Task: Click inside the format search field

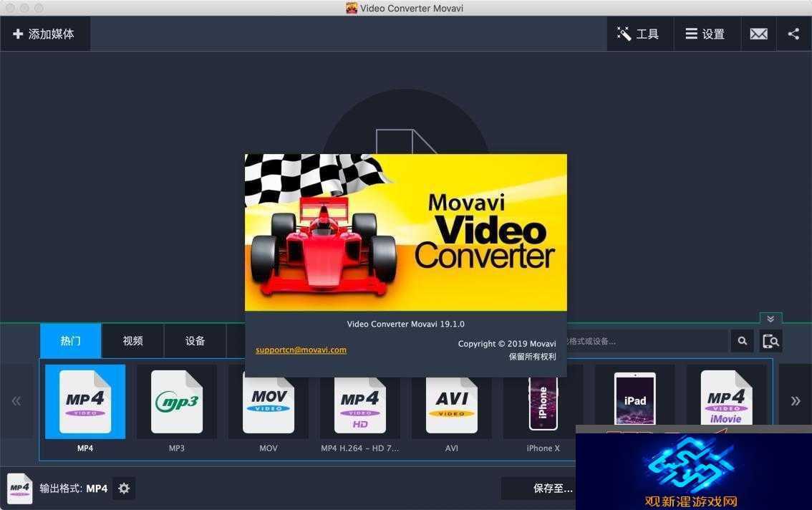Action: (x=647, y=341)
